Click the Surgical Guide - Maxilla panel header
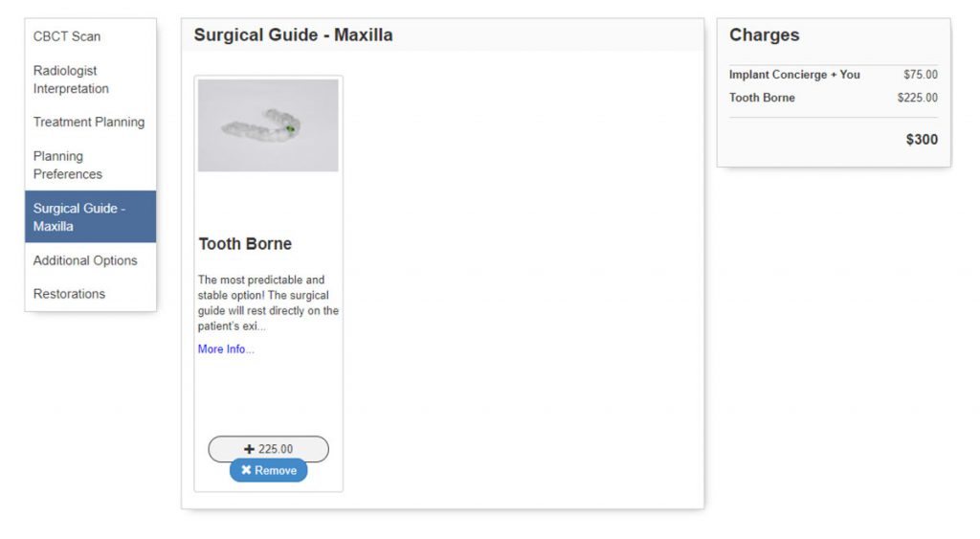This screenshot has width=980, height=539. (293, 35)
